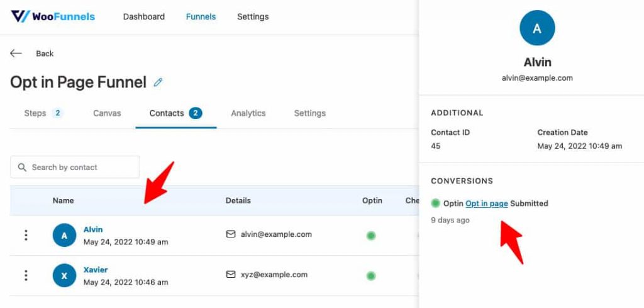This screenshot has width=644, height=308.
Task: Click envelope icon beside alvin@example.com
Action: 231,234
